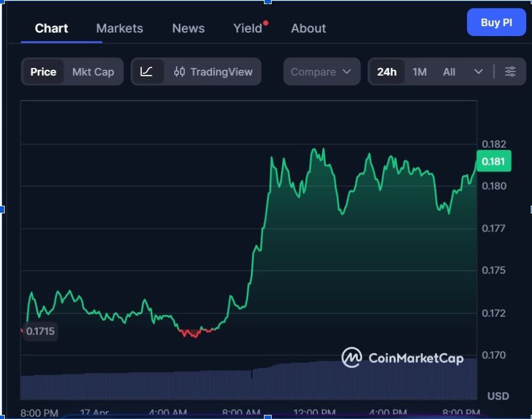Click the green 0.181 price marker

tap(493, 161)
